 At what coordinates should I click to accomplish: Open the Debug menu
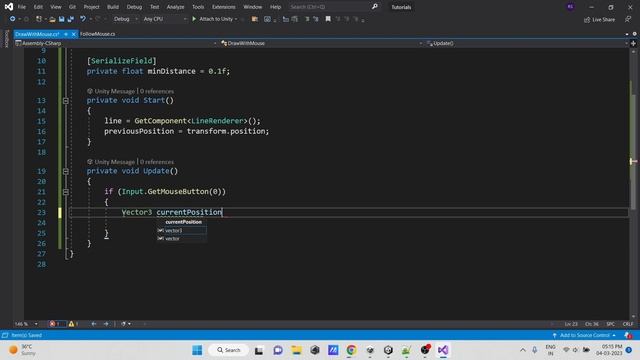pos(134,7)
